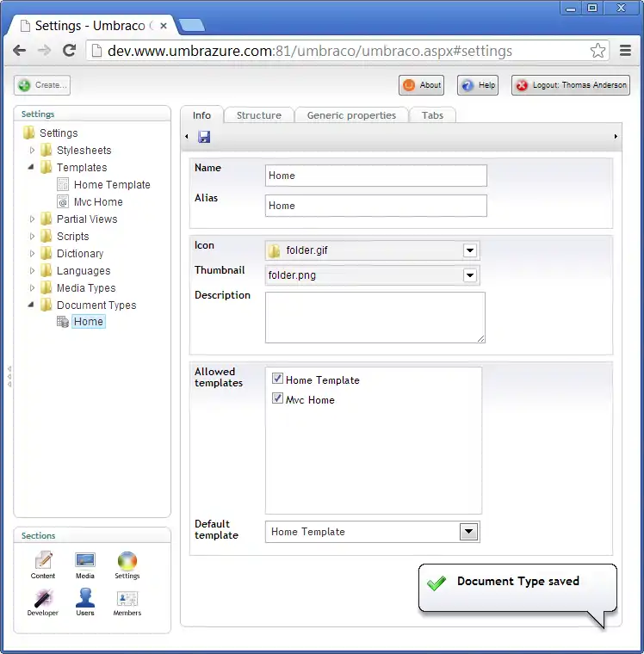Open the Default template dropdown
Screen dimensions: 644x654
click(x=468, y=532)
